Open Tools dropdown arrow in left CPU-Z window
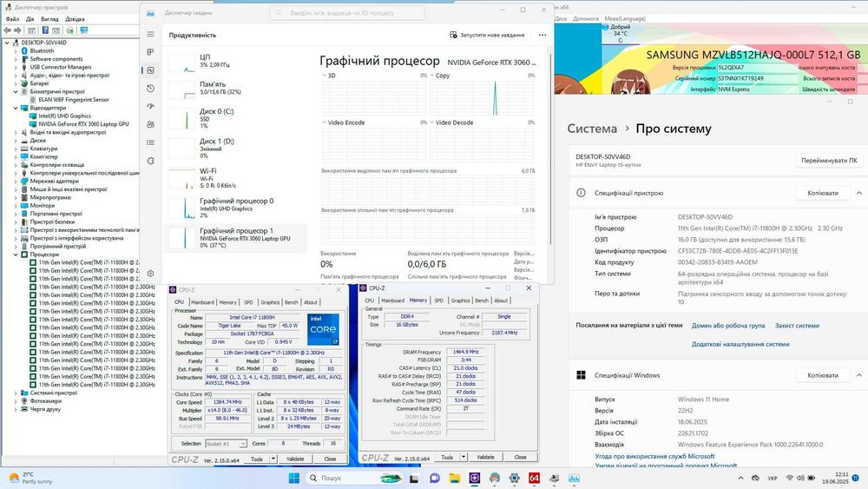The width and height of the screenshot is (868, 489). point(273,459)
